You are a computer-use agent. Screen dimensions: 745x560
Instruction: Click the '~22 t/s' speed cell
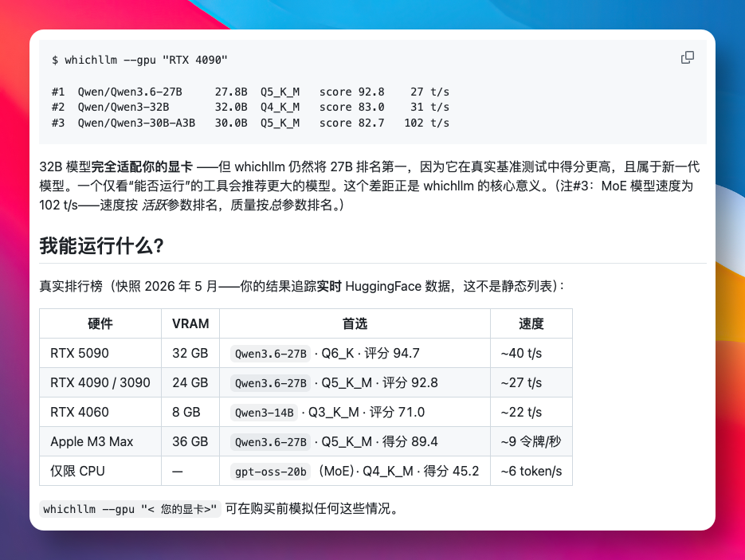click(x=531, y=412)
